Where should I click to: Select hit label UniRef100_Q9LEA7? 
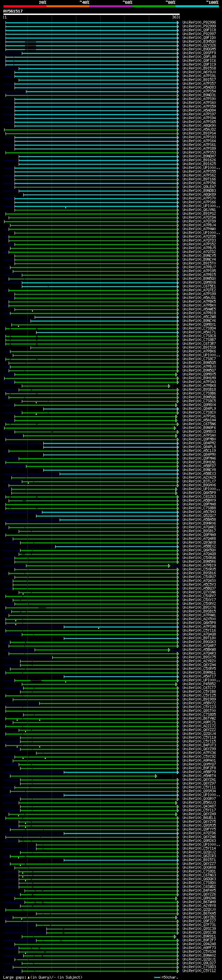coord(199,187)
